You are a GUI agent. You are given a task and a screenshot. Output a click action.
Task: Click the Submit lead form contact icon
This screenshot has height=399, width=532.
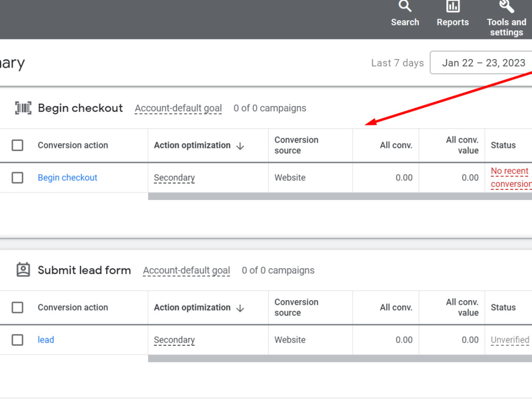pyautogui.click(x=23, y=270)
